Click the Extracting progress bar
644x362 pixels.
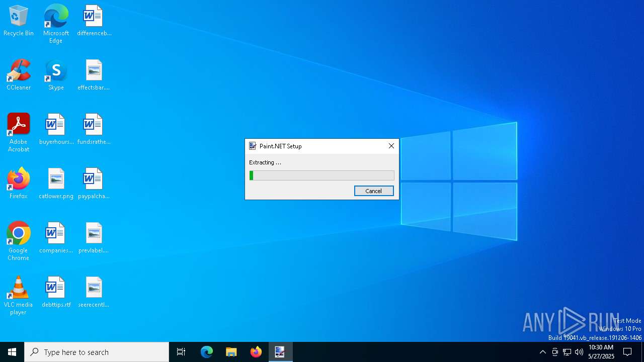coord(322,175)
